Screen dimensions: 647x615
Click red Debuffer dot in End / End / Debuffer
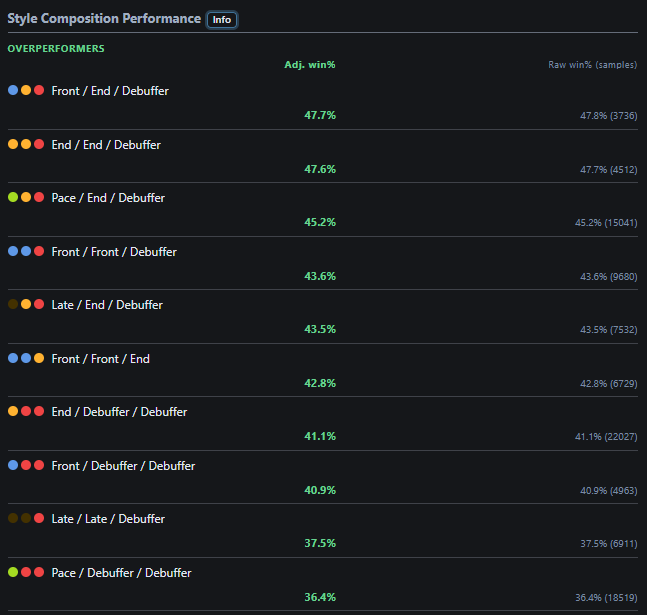pyautogui.click(x=39, y=144)
